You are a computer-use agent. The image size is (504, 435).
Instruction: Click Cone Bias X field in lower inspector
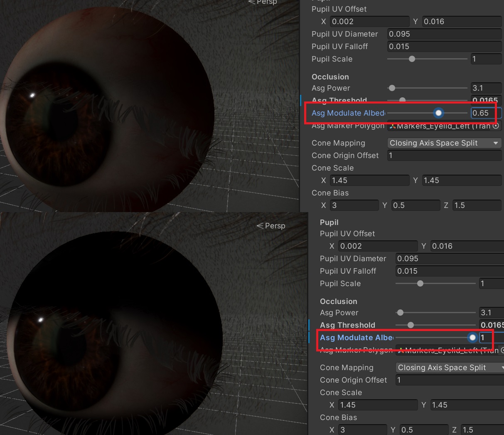click(x=363, y=430)
